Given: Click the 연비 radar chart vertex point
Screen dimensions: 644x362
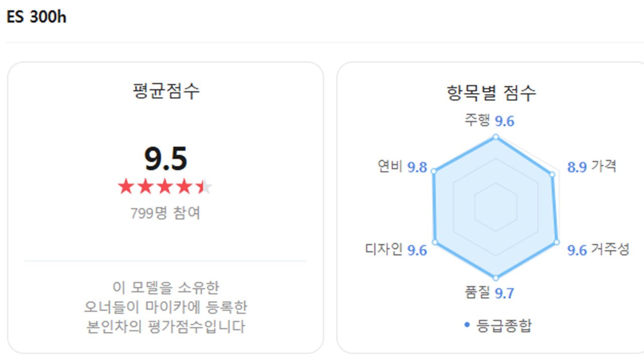Looking at the screenshot, I should [x=434, y=172].
